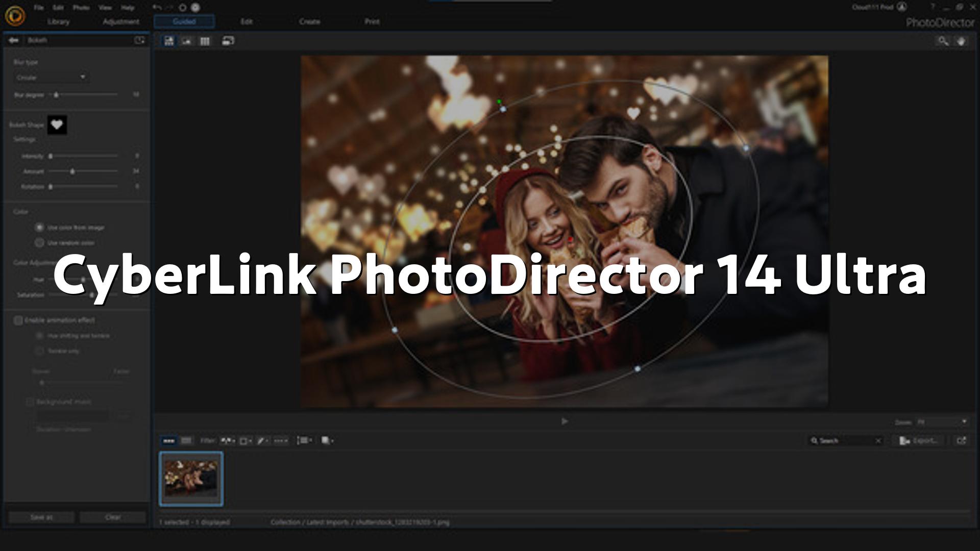Screen dimensions: 980x551
Task: Open the File menu
Action: click(x=39, y=8)
